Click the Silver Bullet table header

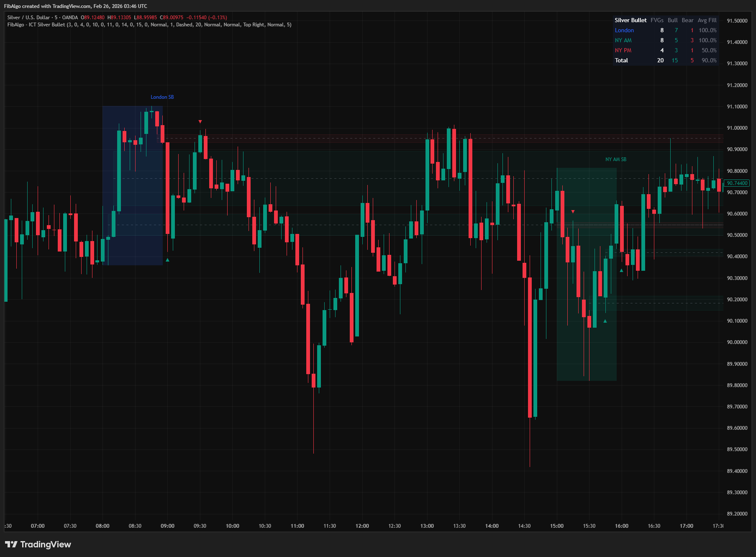(x=630, y=21)
